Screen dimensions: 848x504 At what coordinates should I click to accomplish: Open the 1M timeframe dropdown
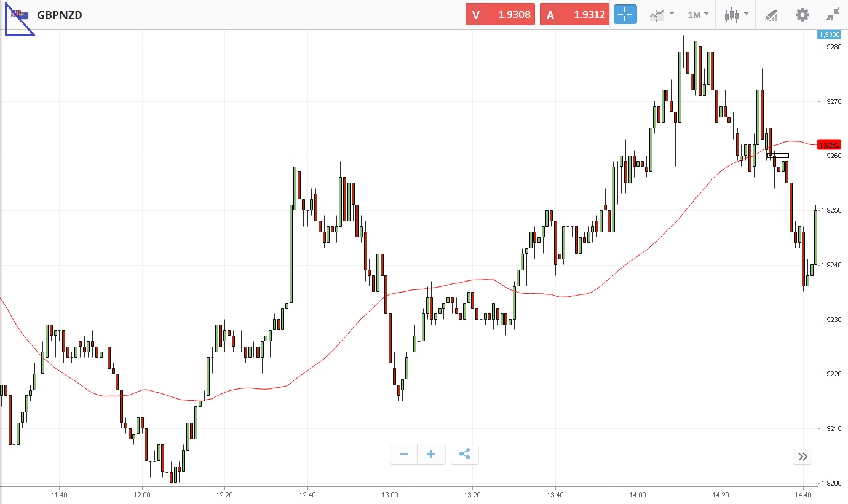click(x=698, y=15)
